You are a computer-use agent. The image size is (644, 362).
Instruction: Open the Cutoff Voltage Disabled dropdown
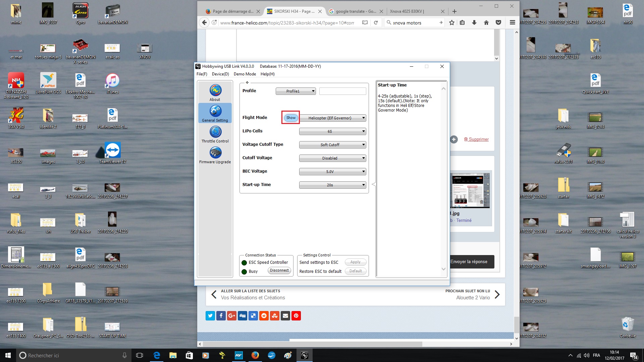[x=332, y=158]
